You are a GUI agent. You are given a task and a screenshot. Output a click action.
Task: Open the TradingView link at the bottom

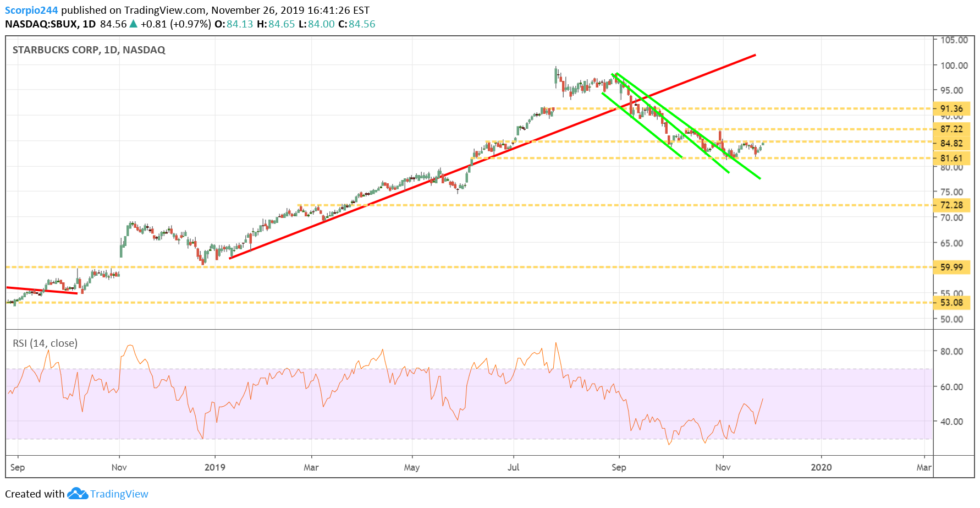coord(119,494)
